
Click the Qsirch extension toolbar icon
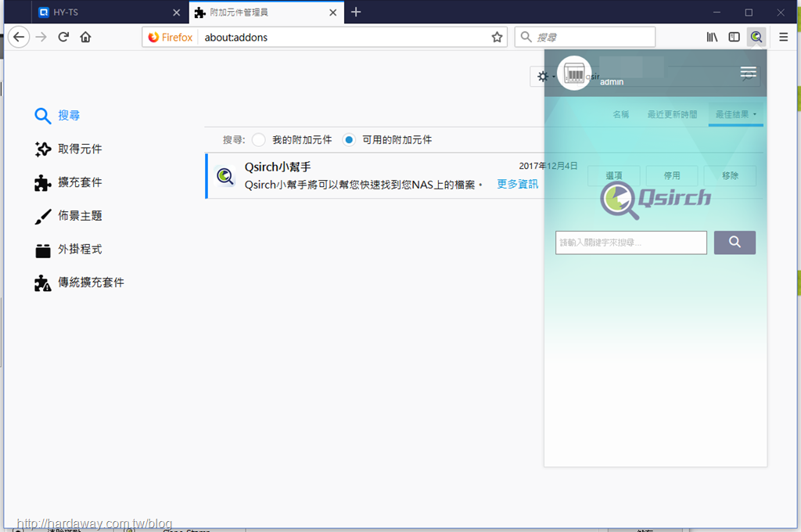756,37
